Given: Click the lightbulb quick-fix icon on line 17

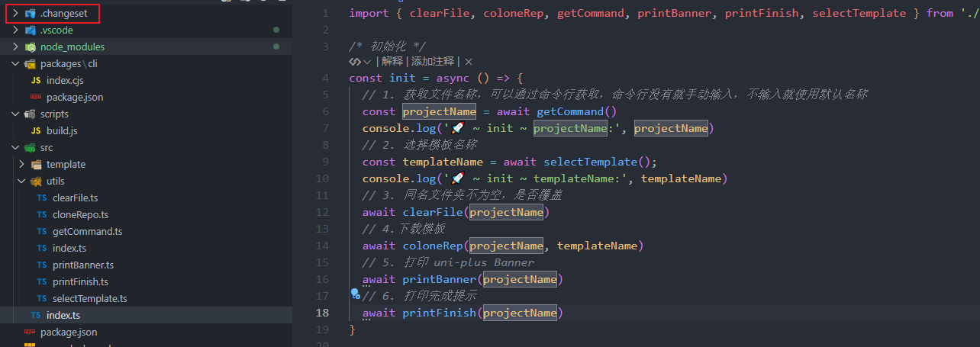Looking at the screenshot, I should [x=355, y=293].
